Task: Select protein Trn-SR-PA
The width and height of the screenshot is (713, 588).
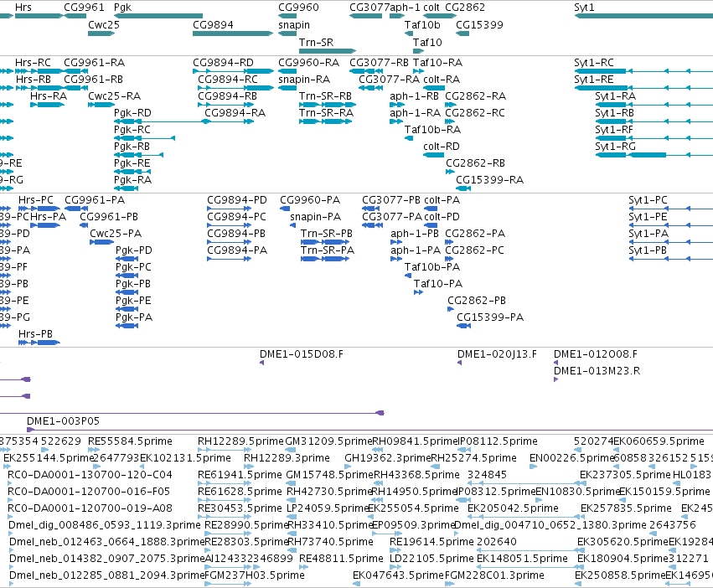Action: point(328,250)
